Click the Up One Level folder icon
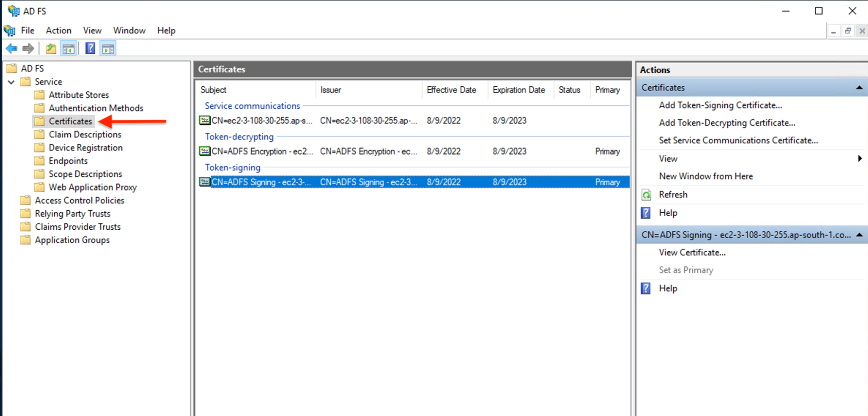The width and height of the screenshot is (868, 416). click(51, 49)
